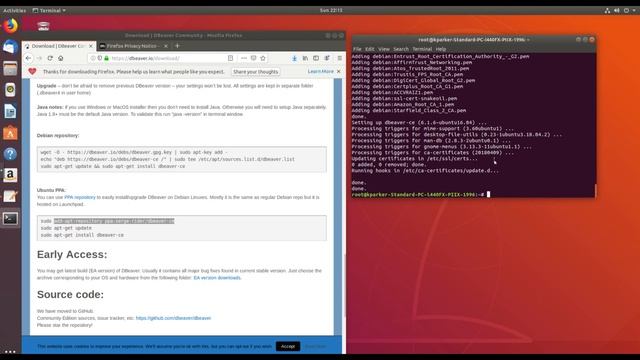Screen dimensions: 640x360
Task: Close the Download DBeaver tab
Action: [x=91, y=46]
